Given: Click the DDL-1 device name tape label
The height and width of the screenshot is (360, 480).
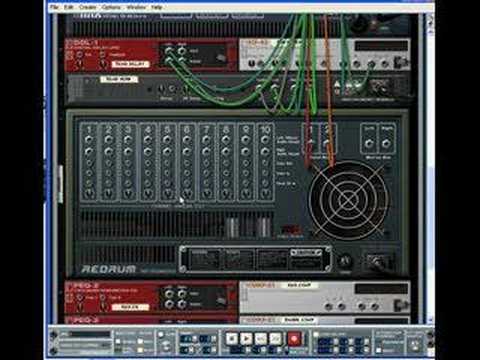Looking at the screenshot, I should click(x=130, y=64).
